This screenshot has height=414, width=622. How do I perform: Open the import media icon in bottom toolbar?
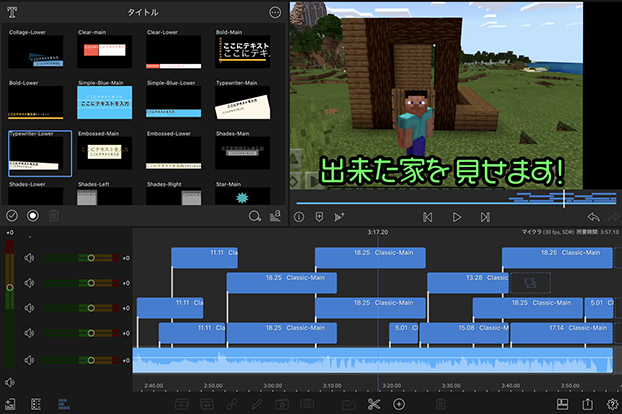(10, 404)
